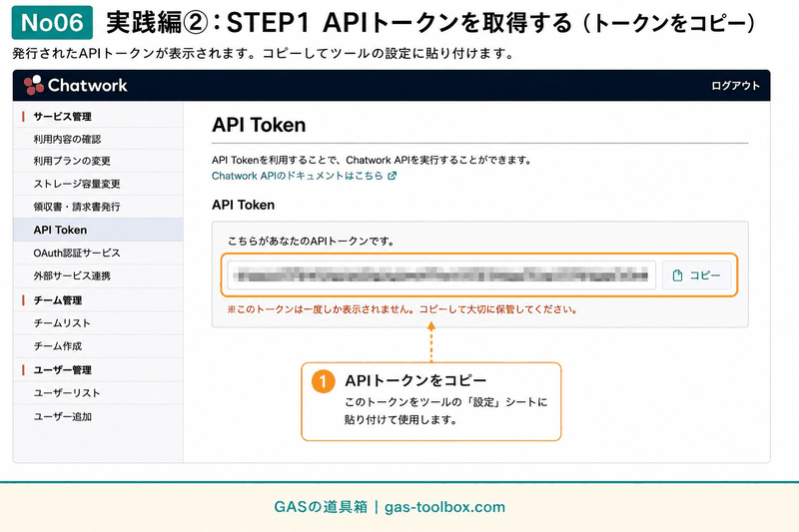This screenshot has height=532, width=799.
Task: Click こちらがあなたのAPIトークンです text
Action: 312,242
